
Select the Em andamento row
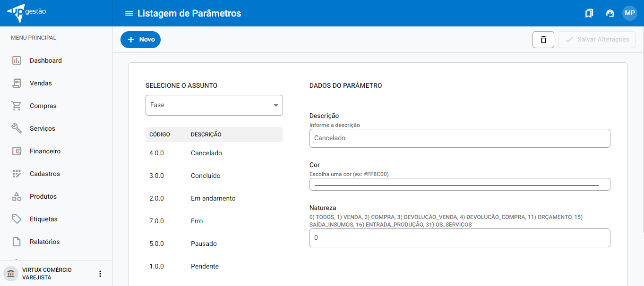214,198
